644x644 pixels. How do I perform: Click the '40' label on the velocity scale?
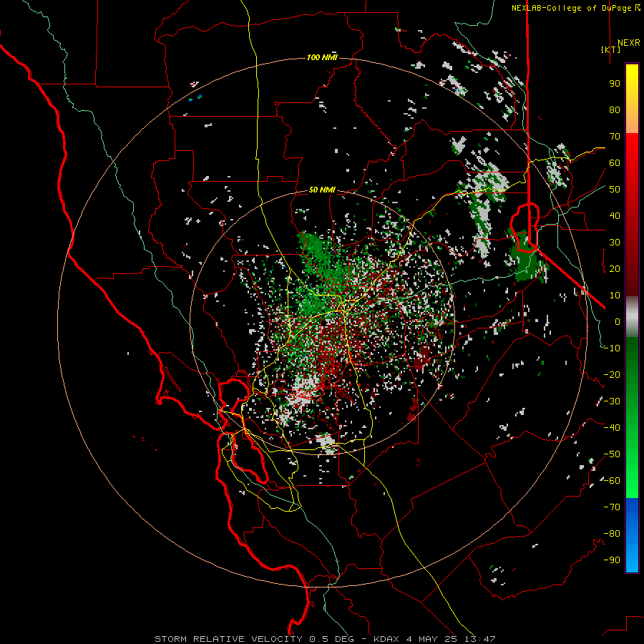pyautogui.click(x=615, y=215)
